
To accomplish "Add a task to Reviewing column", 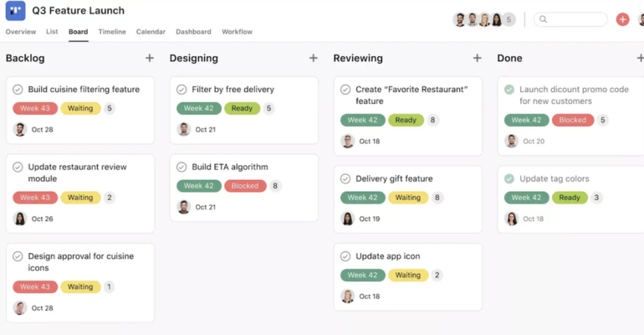I will [478, 58].
